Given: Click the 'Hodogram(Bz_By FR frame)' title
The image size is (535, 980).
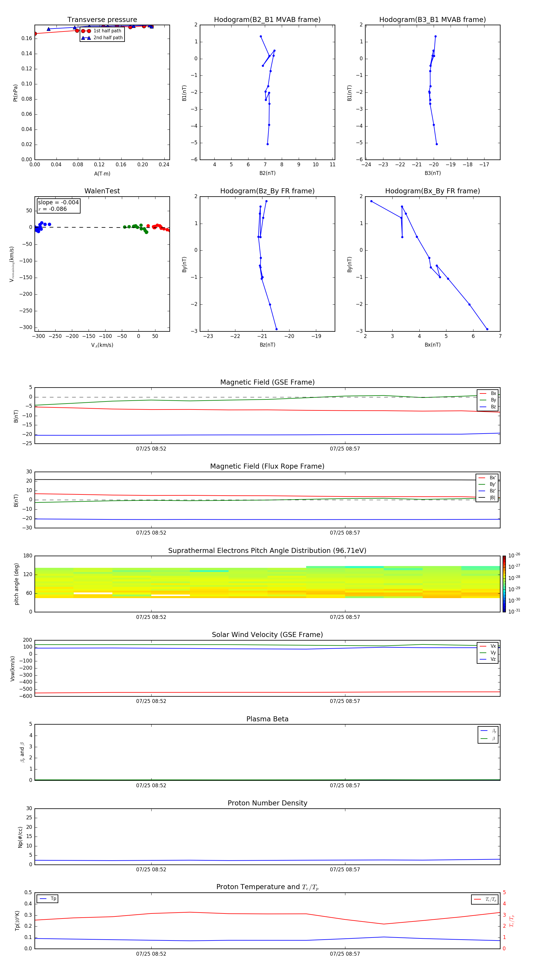Looking at the screenshot, I should [267, 191].
